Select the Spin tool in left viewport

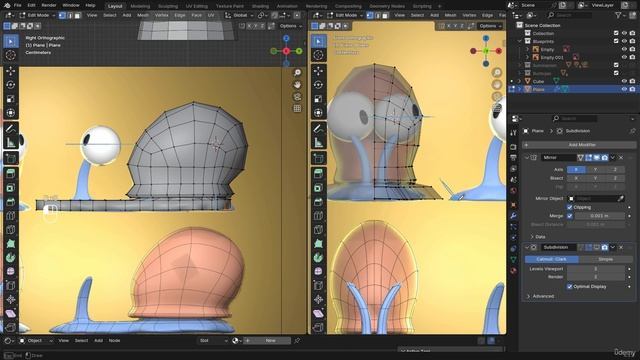[x=11, y=258]
